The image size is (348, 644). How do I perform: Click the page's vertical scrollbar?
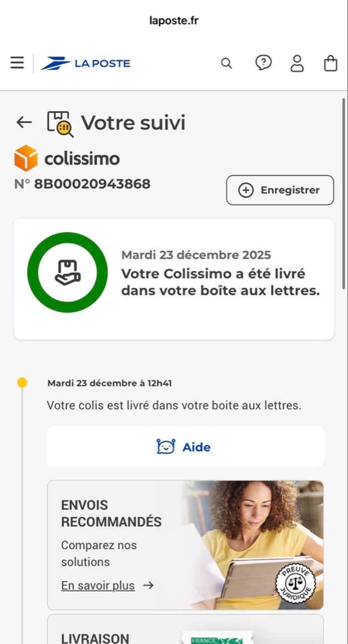pyautogui.click(x=344, y=194)
